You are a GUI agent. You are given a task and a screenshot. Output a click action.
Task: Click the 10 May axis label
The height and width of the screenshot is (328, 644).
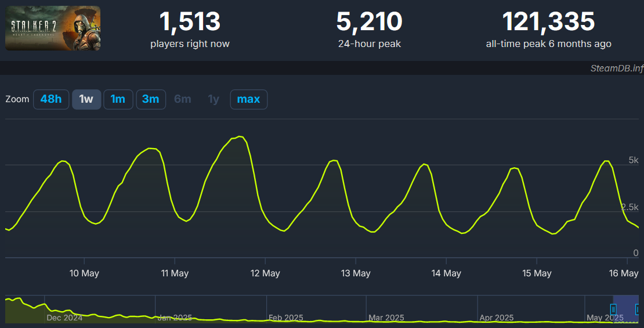[84, 273]
